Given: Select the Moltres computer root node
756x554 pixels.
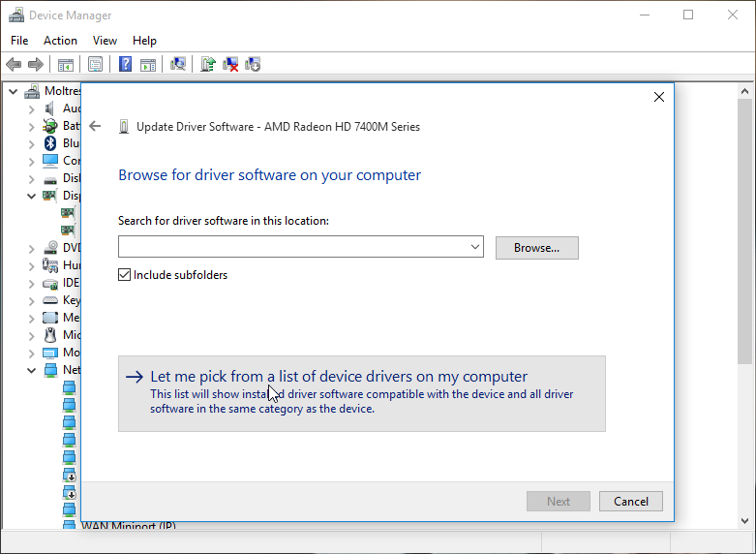Looking at the screenshot, I should point(53,91).
